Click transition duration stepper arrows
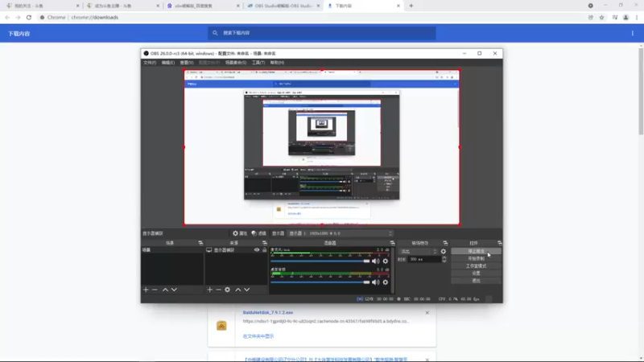 tap(444, 259)
